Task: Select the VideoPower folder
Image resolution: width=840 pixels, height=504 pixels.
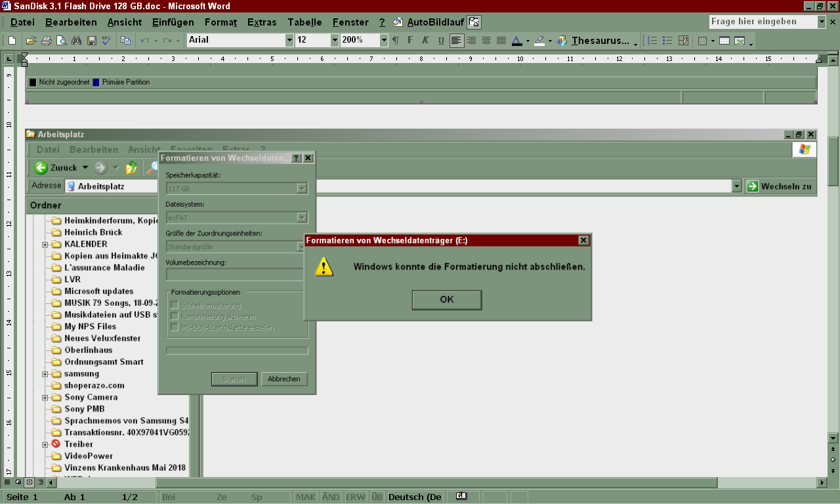Action: (x=89, y=456)
